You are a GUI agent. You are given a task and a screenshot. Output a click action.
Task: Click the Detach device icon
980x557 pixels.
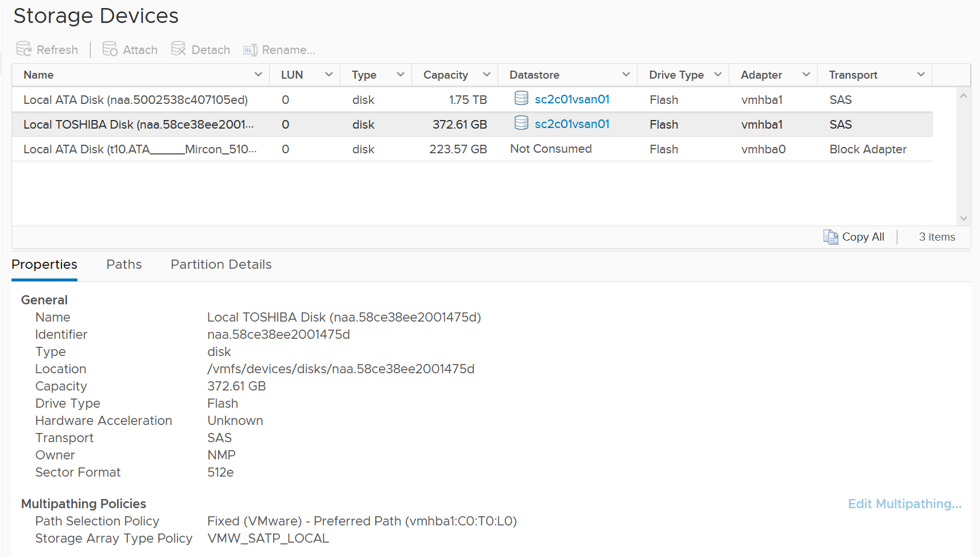[x=178, y=49]
